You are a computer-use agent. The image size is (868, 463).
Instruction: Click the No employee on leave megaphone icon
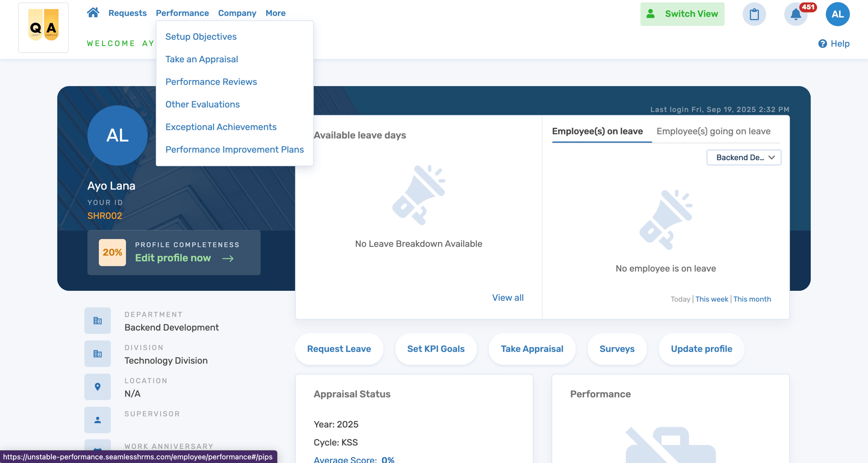[666, 220]
